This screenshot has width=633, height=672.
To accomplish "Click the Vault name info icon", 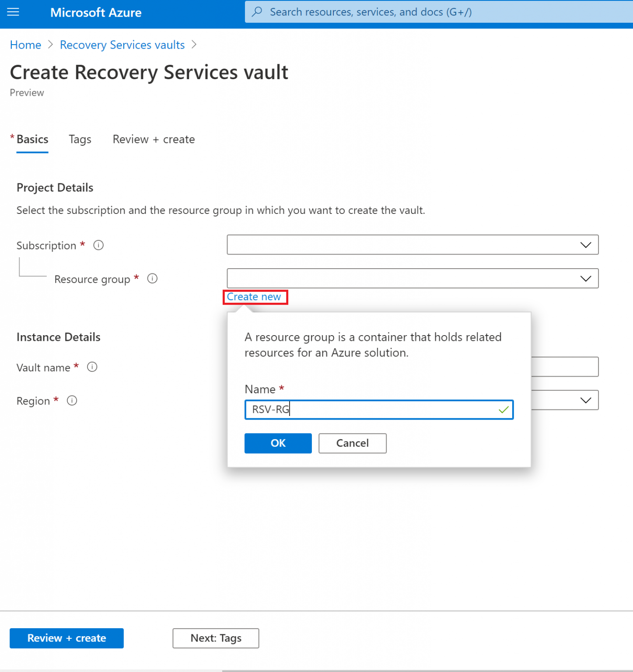I will tap(92, 367).
